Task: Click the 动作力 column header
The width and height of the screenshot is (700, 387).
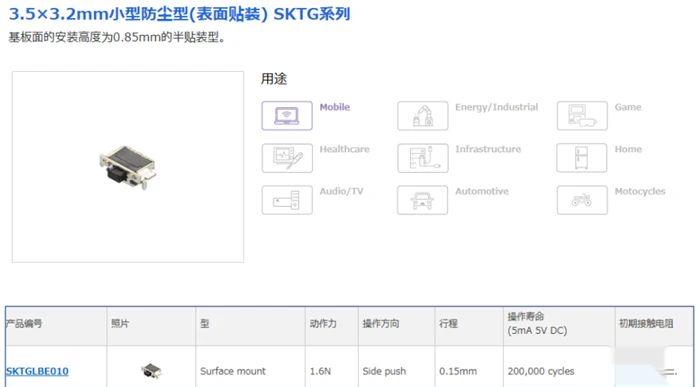Action: coord(323,324)
